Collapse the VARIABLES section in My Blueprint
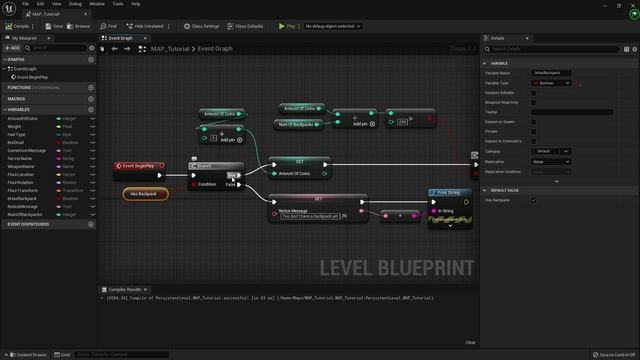The width and height of the screenshot is (640, 360). click(x=4, y=109)
